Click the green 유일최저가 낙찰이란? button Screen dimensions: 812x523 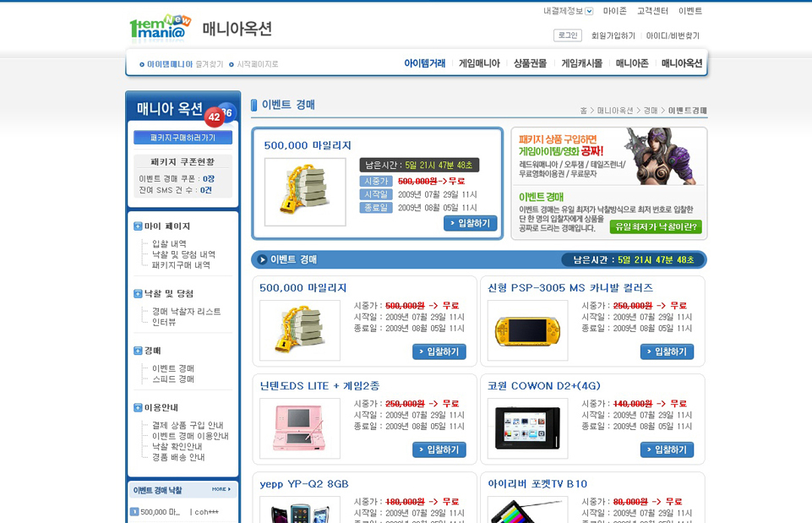coord(656,226)
